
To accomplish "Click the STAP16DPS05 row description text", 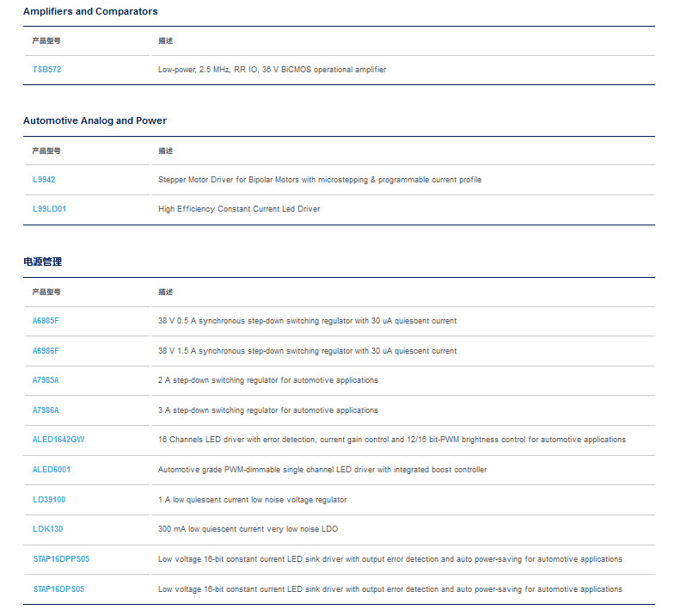I will [x=390, y=588].
